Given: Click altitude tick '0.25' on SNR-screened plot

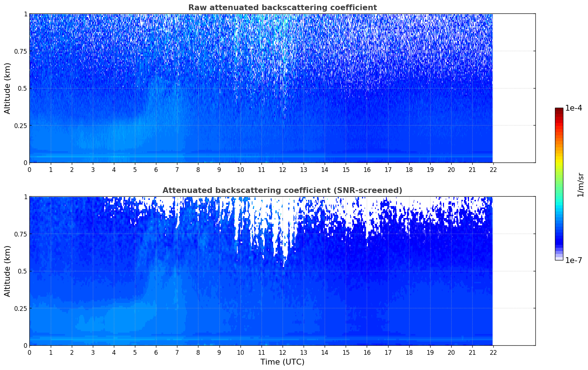Looking at the screenshot, I should [21, 308].
